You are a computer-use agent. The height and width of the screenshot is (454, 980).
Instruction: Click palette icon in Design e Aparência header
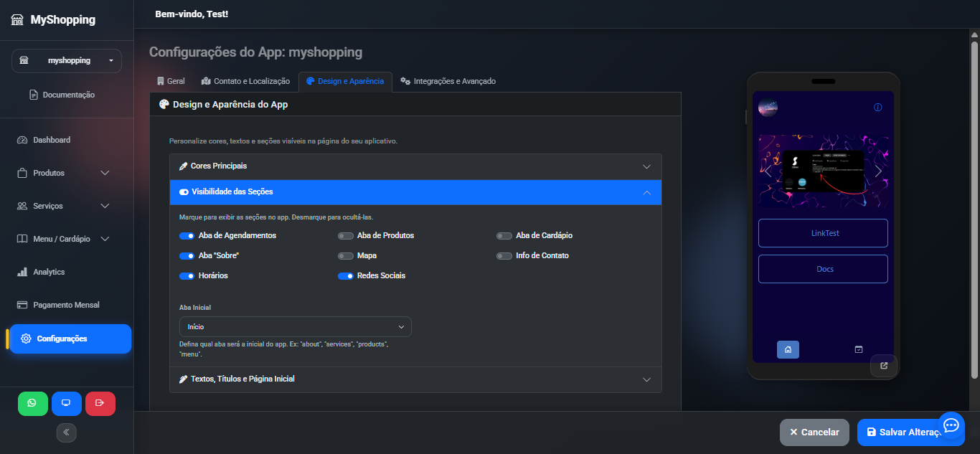[x=164, y=105]
